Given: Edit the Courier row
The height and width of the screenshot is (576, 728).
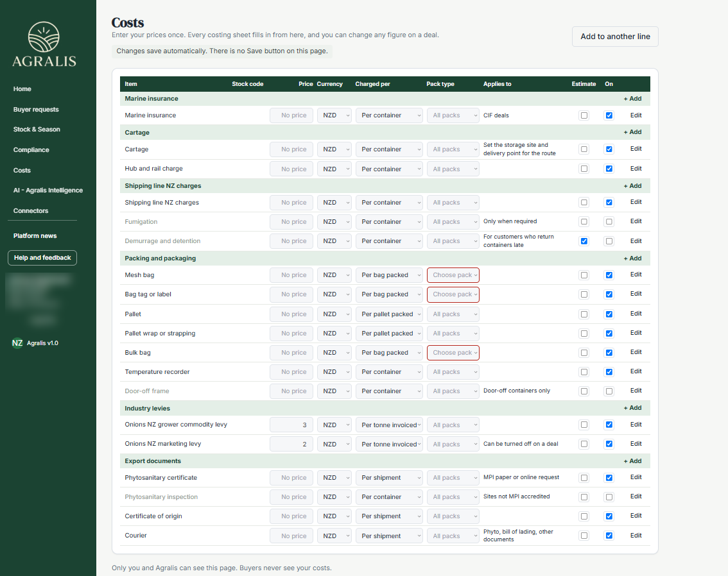Looking at the screenshot, I should (x=636, y=536).
